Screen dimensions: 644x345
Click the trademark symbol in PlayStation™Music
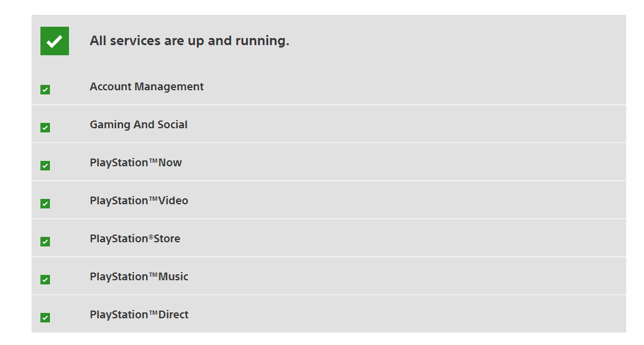point(153,276)
